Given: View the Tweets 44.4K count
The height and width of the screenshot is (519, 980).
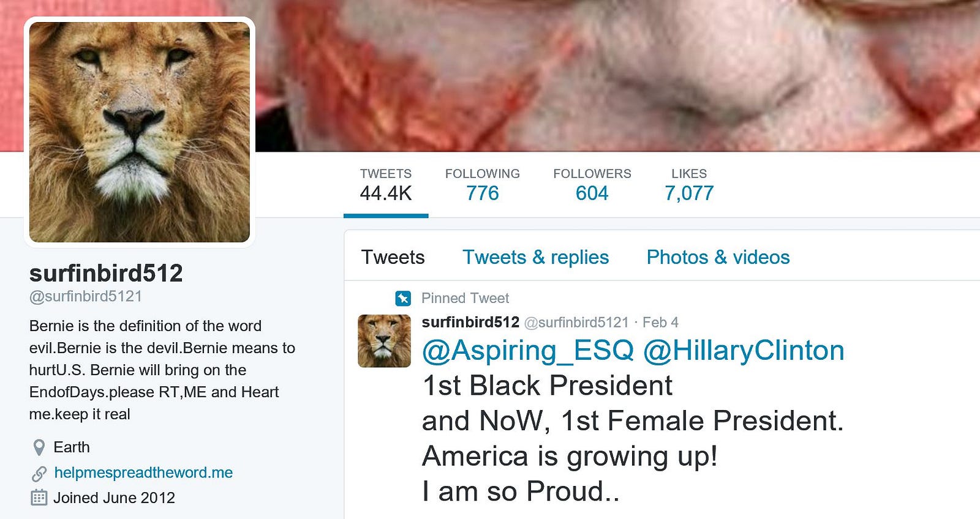Looking at the screenshot, I should click(386, 185).
